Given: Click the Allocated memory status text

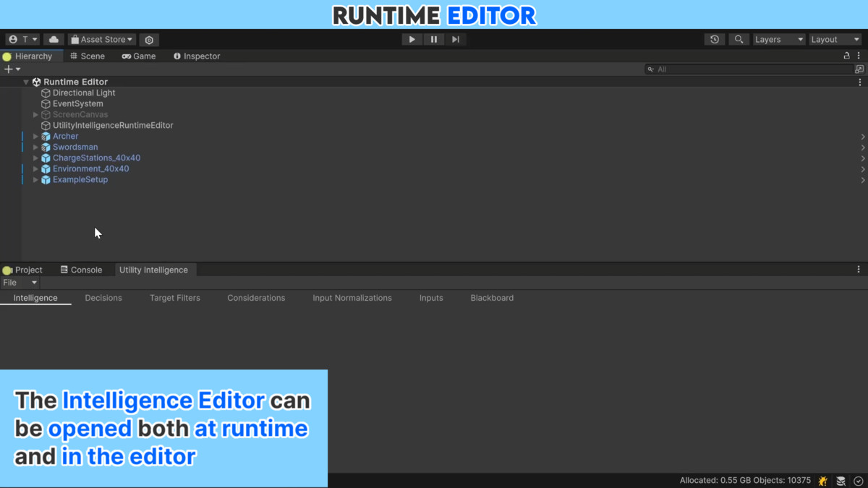Looking at the screenshot, I should pyautogui.click(x=745, y=481).
